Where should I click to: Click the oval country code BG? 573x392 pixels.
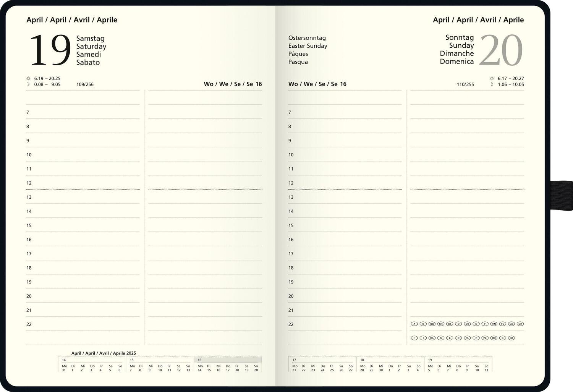coord(432,324)
